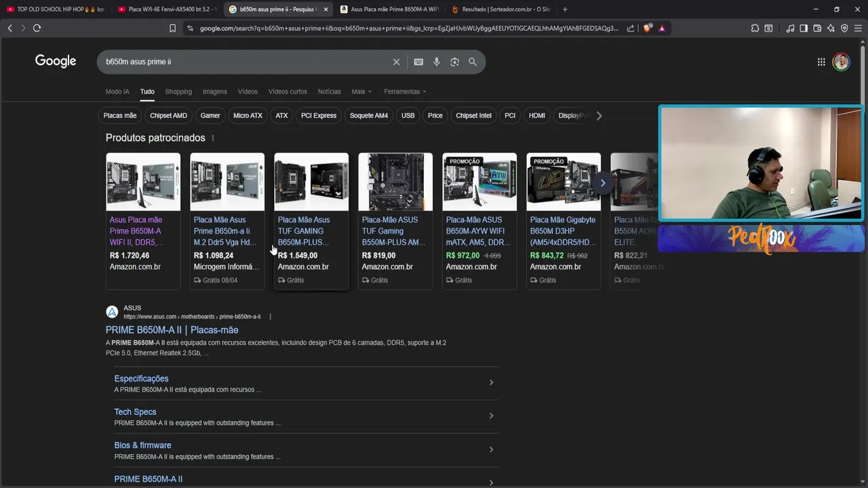Image resolution: width=868 pixels, height=488 pixels.
Task: Switch to Asus Placa mãe Amazon browser tab
Action: pyautogui.click(x=389, y=9)
